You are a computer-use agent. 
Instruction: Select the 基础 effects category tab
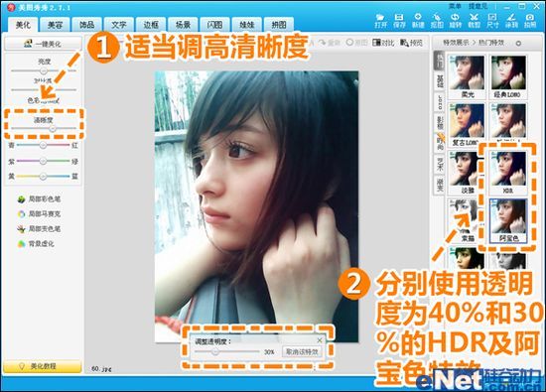point(440,80)
